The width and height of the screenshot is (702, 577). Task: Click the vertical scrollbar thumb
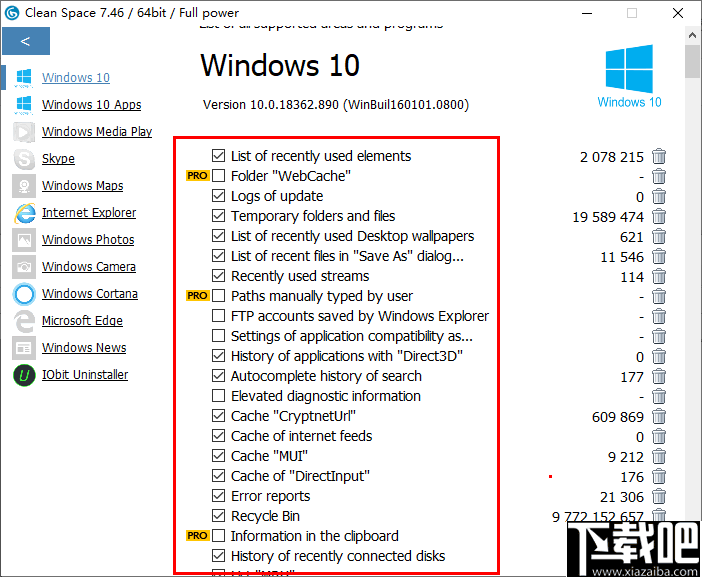coord(693,61)
